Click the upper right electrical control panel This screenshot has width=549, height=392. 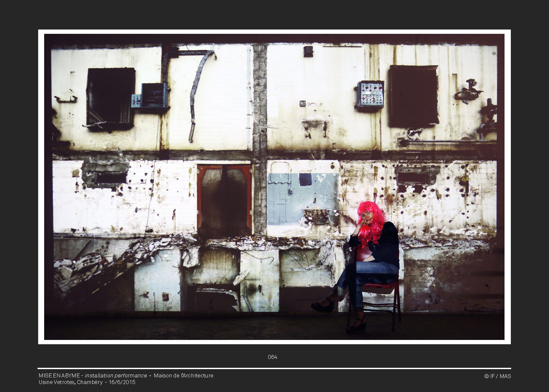coord(371,94)
